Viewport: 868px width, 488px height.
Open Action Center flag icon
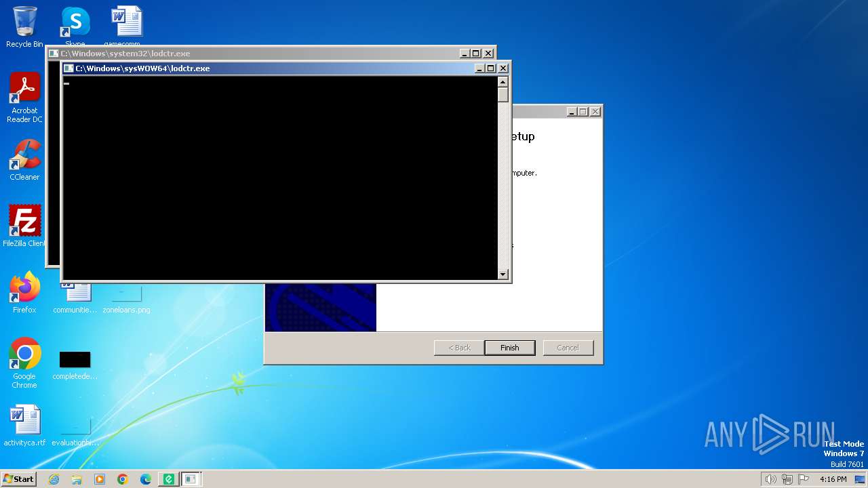804,479
